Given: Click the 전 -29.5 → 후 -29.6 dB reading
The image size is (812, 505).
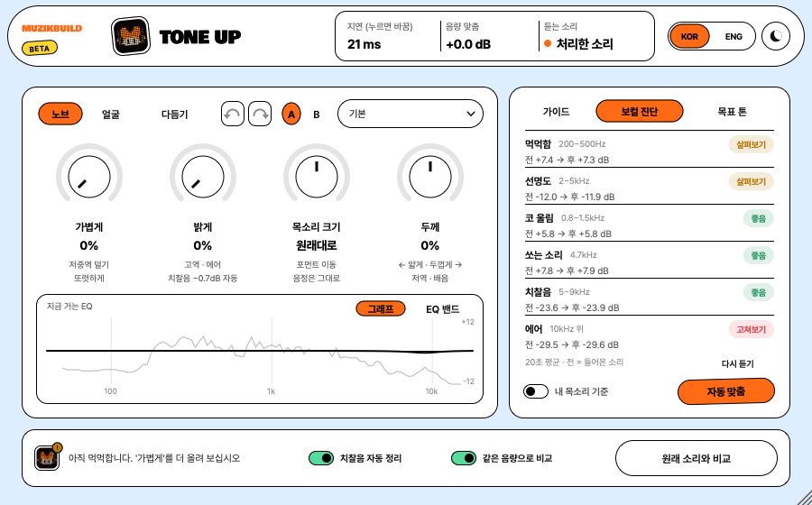Looking at the screenshot, I should [x=572, y=344].
